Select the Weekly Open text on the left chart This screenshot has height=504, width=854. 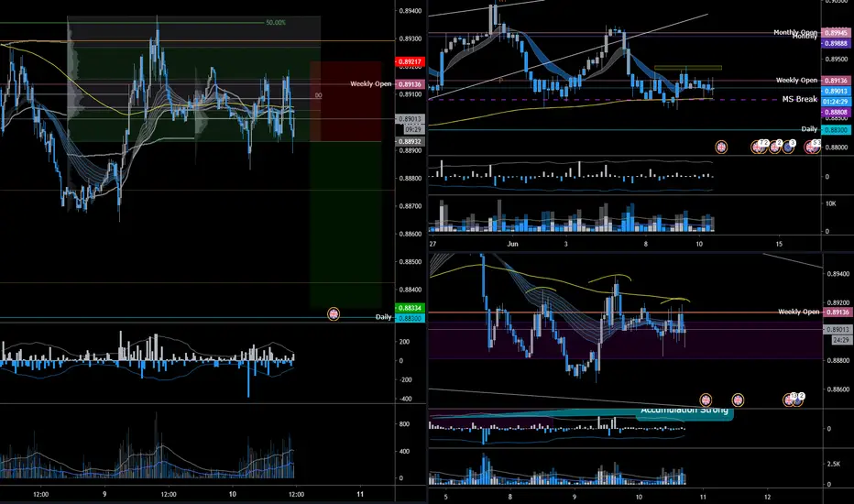click(x=371, y=84)
